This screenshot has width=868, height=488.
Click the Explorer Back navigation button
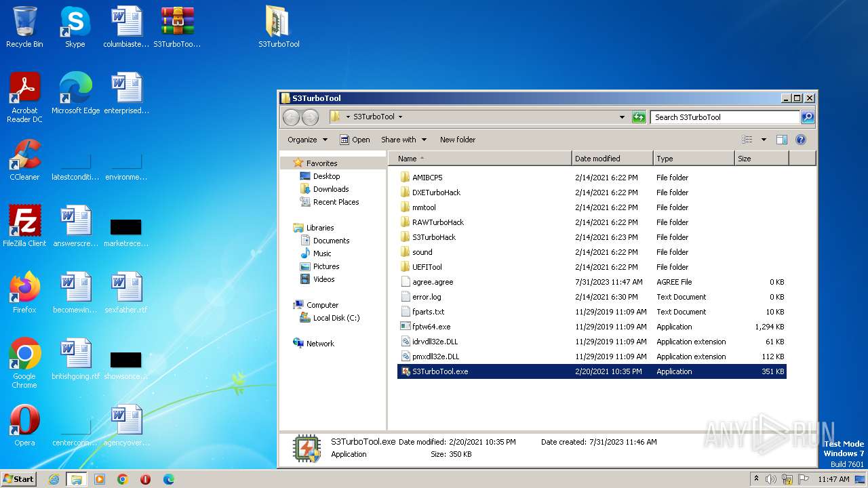[291, 117]
